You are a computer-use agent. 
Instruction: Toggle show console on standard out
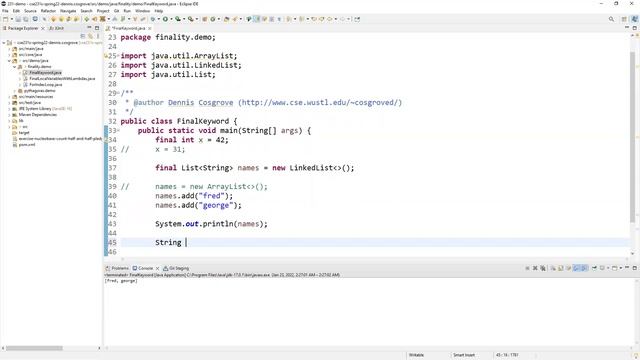click(576, 268)
